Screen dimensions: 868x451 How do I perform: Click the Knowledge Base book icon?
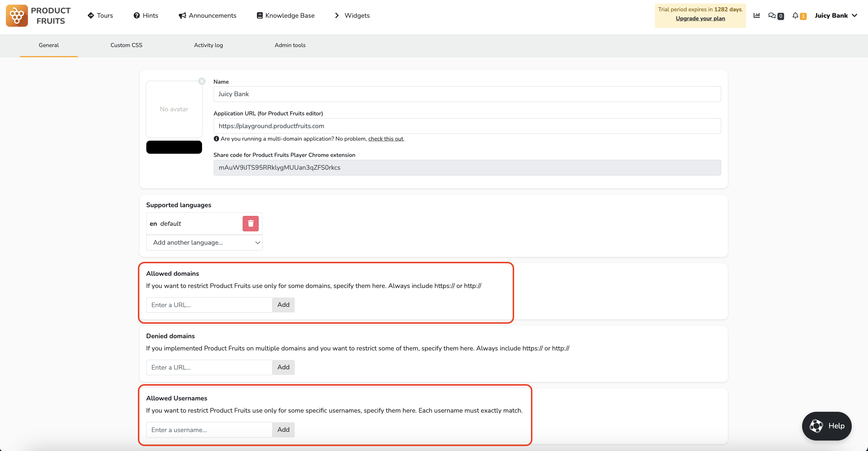point(260,15)
